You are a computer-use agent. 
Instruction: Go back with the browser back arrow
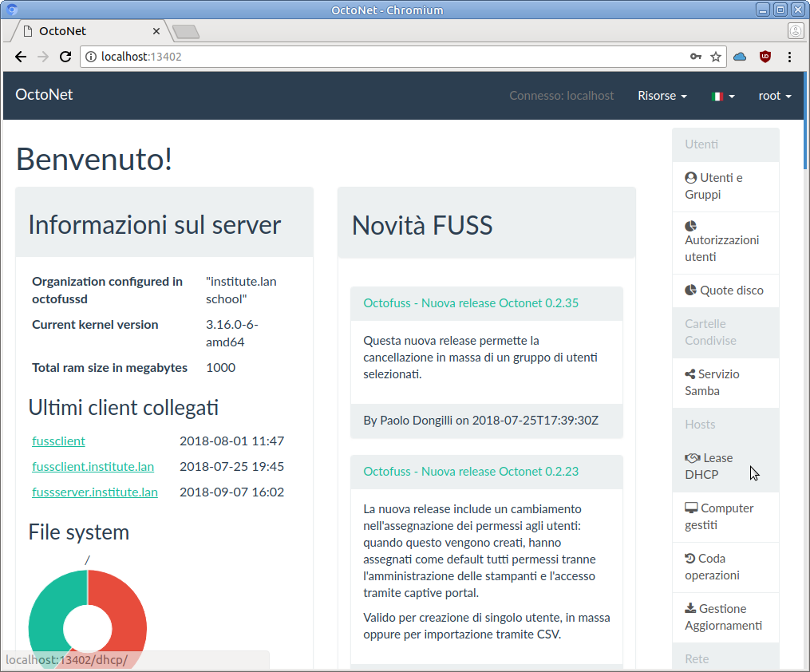[21, 57]
